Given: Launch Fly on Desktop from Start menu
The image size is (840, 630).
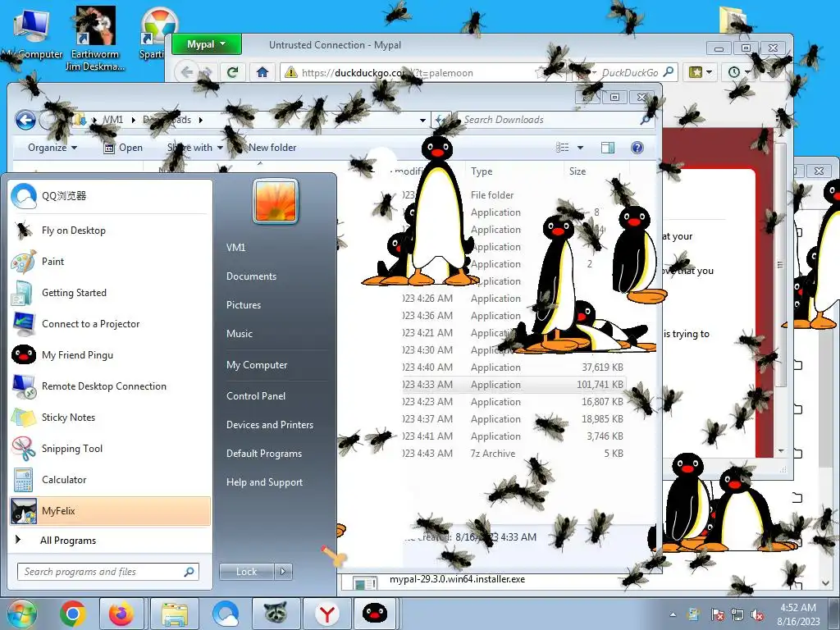Looking at the screenshot, I should coord(110,231).
